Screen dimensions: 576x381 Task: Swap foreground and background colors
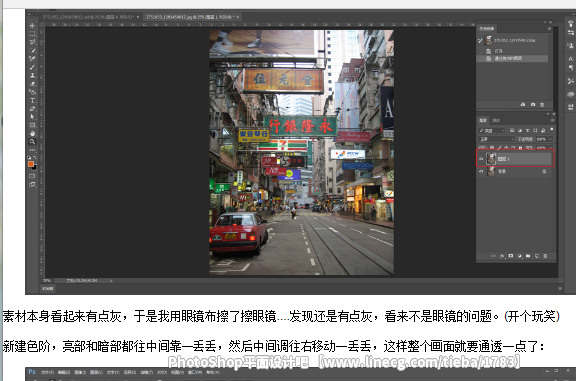pos(35,158)
